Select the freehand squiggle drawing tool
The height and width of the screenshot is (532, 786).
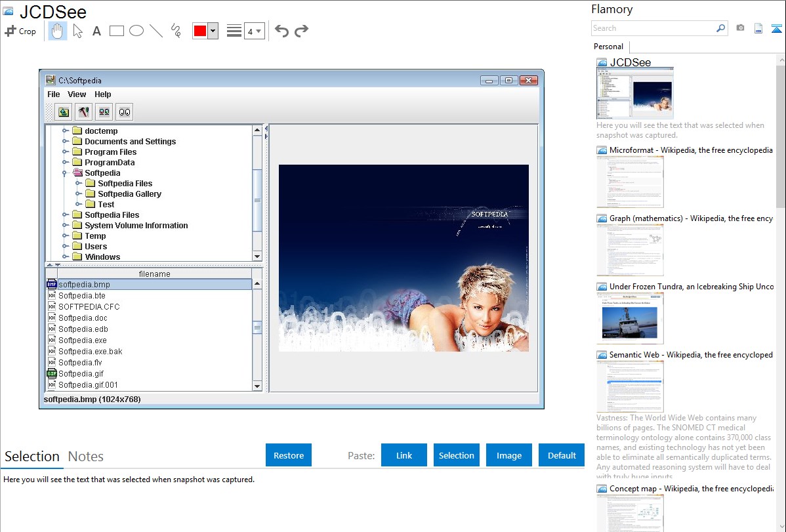(176, 31)
